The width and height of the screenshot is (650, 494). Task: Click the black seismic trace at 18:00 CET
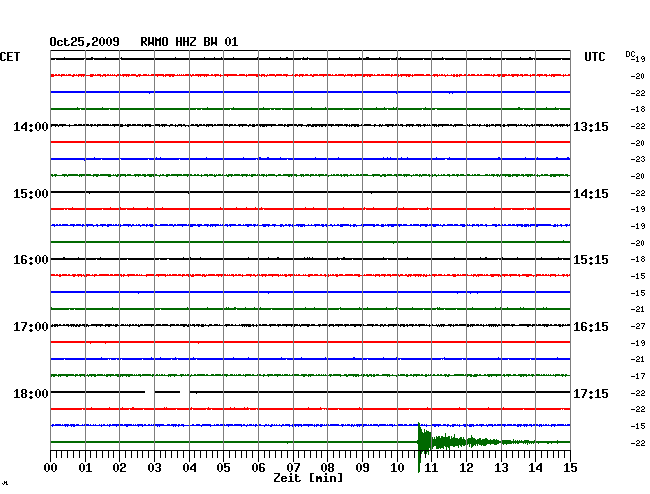point(310,392)
